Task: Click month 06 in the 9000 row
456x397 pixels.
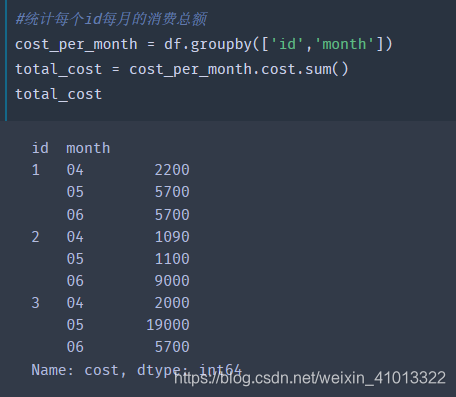Action: [x=75, y=281]
